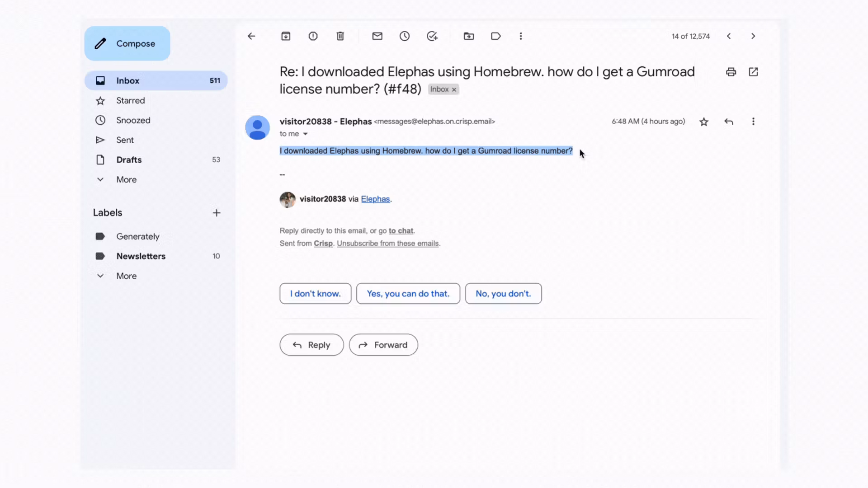Screen dimensions: 868x488
Task: Click the highlighted message body text
Action: tap(426, 151)
